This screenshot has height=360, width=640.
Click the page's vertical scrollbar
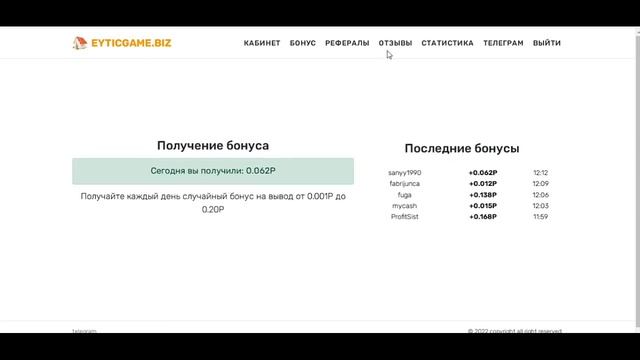click(638, 180)
